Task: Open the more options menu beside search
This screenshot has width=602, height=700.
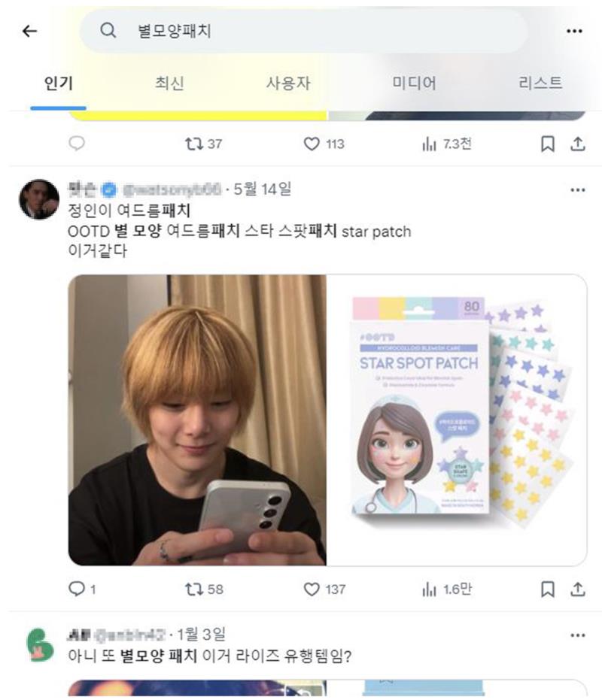Action: pos(574,31)
